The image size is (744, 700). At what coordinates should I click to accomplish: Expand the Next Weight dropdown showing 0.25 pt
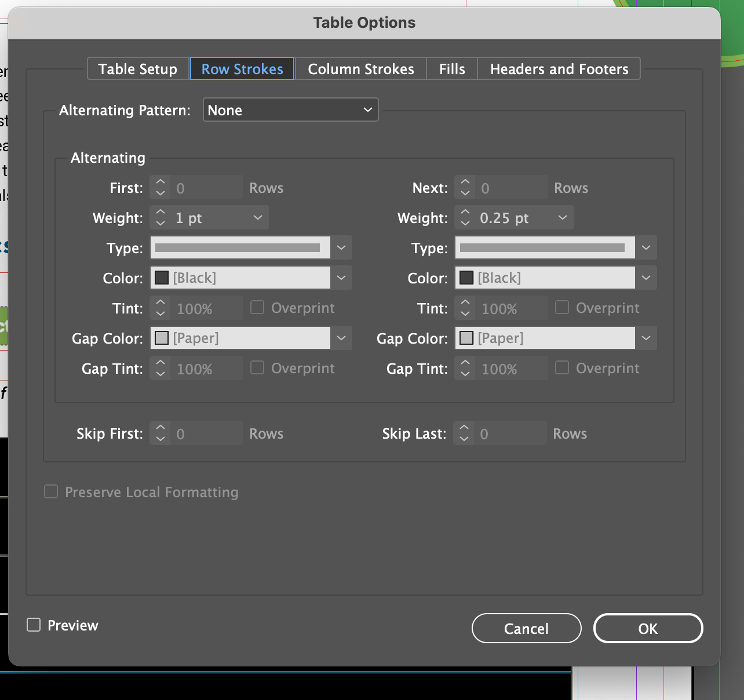click(x=563, y=218)
